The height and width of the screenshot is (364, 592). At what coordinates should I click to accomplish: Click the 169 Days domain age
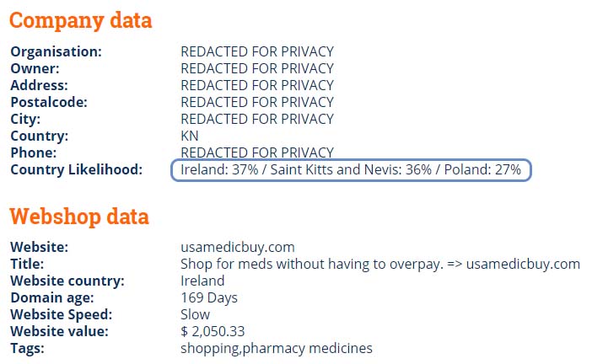(x=209, y=297)
